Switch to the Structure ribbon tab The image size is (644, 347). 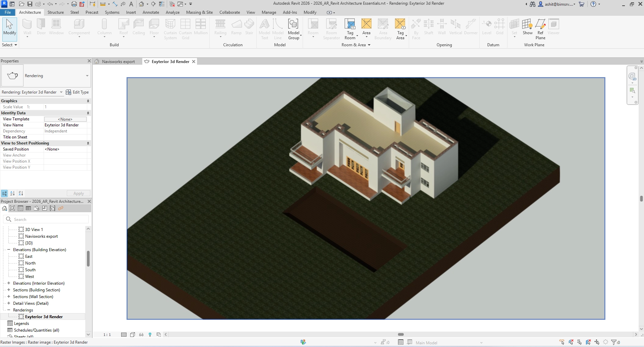[x=56, y=12]
